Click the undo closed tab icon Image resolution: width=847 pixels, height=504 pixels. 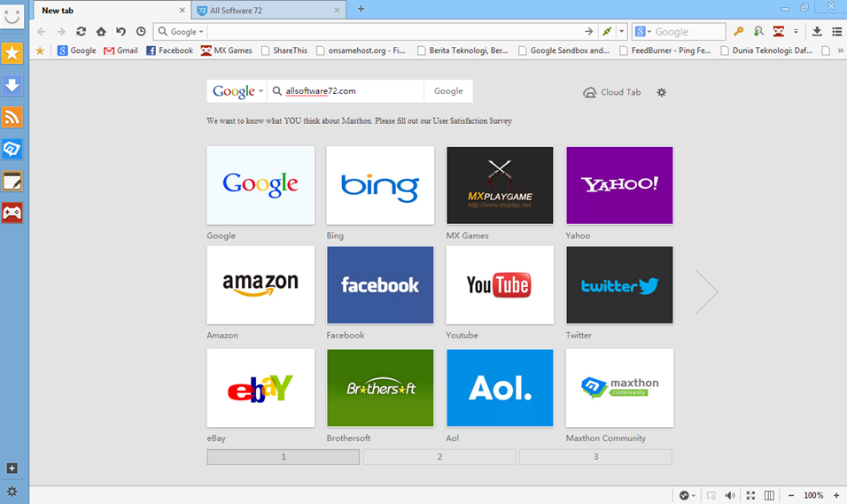121,31
